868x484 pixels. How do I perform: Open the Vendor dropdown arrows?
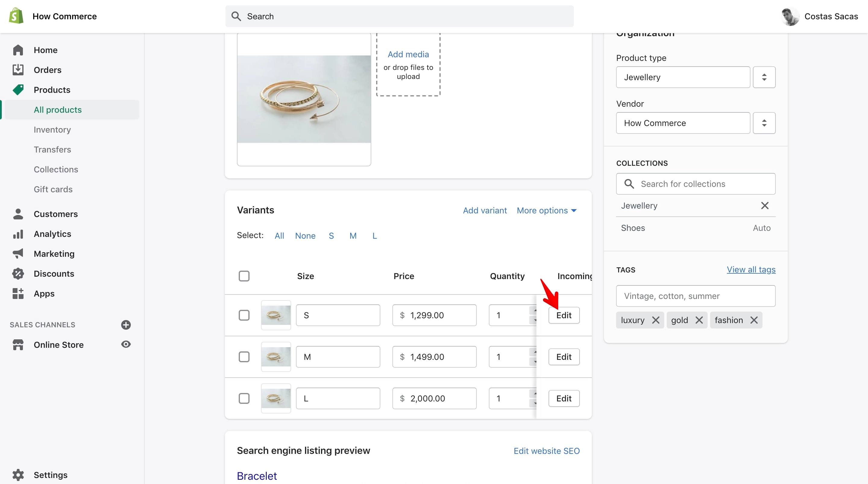[x=764, y=123]
